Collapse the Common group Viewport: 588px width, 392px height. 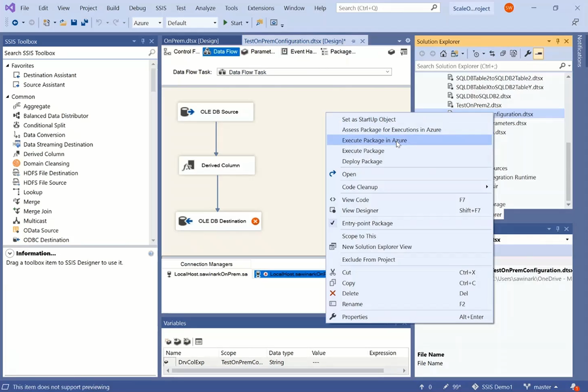(8, 97)
